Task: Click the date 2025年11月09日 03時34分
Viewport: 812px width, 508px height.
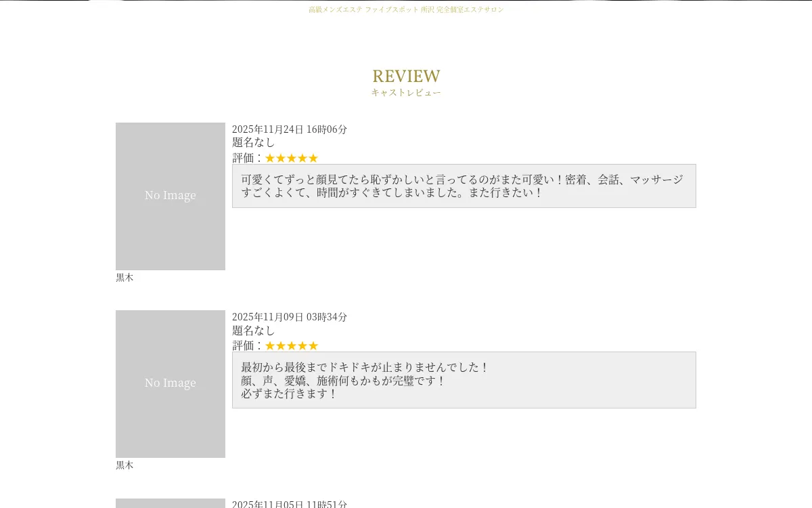Action: [x=290, y=316]
